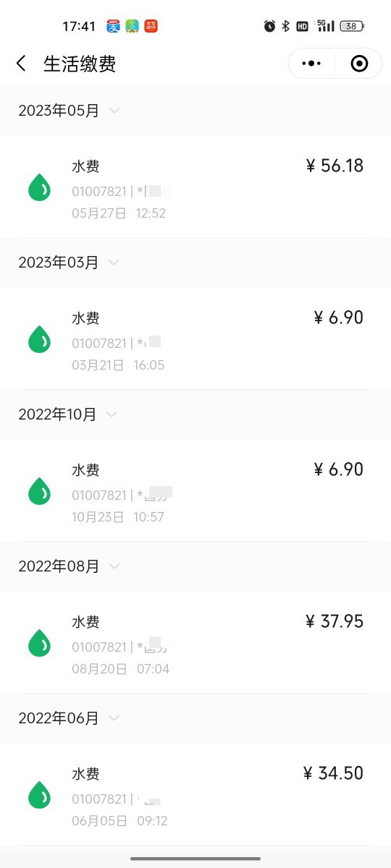Tap water drop icon for 10月23日 payment
The width and height of the screenshot is (391, 868).
(39, 491)
